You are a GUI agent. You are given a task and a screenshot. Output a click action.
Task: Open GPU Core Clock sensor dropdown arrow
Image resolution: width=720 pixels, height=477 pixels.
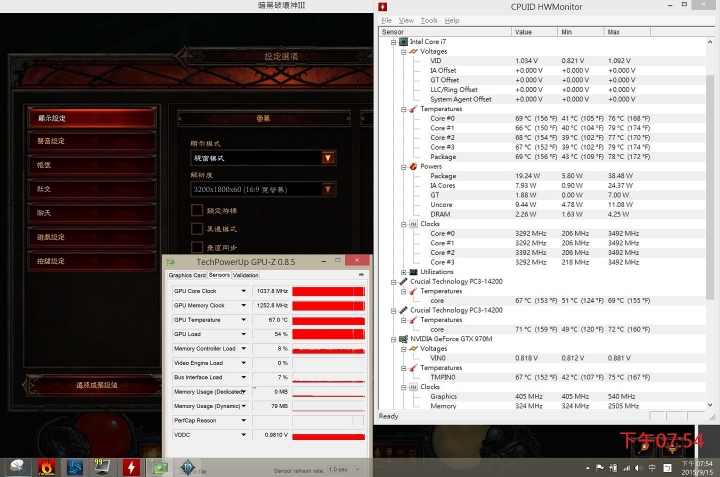point(243,291)
